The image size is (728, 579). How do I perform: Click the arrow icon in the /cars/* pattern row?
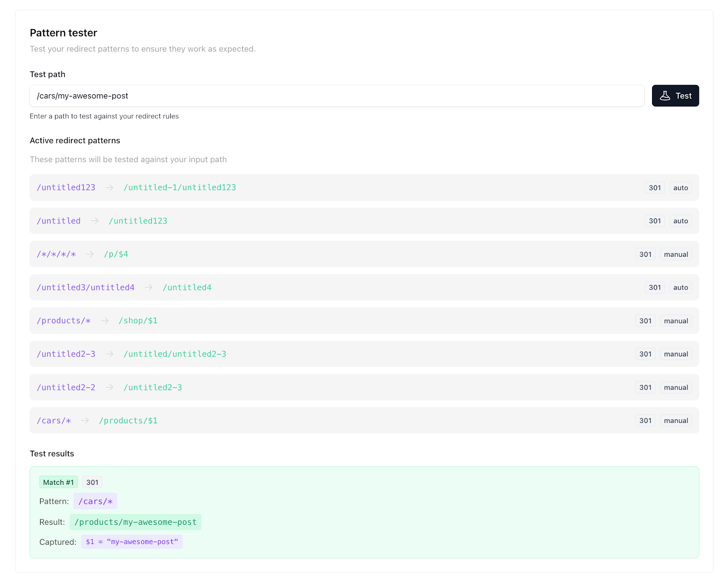[85, 421]
